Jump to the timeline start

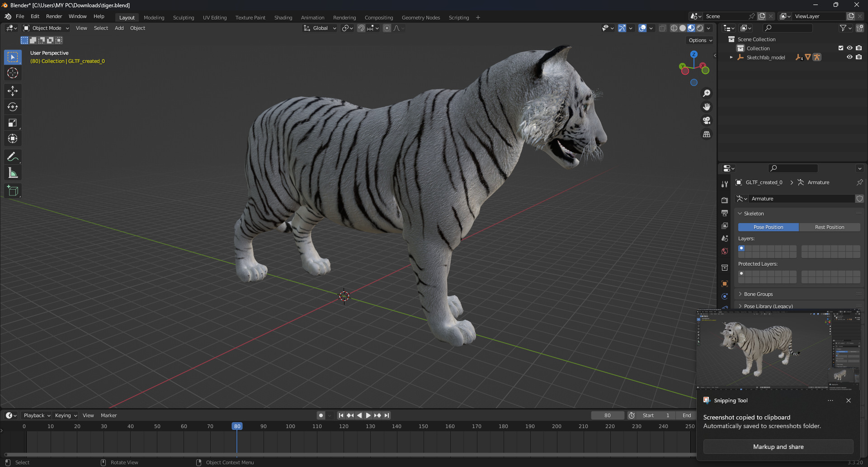pyautogui.click(x=341, y=415)
